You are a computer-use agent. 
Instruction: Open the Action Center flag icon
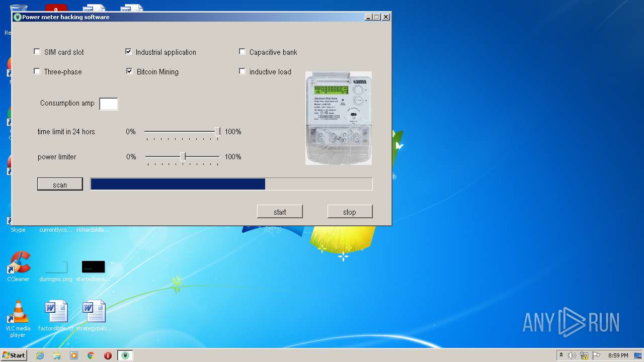coord(596,355)
